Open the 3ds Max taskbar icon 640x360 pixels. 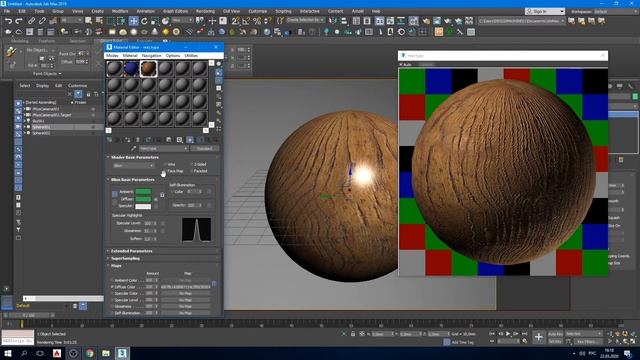[x=122, y=353]
